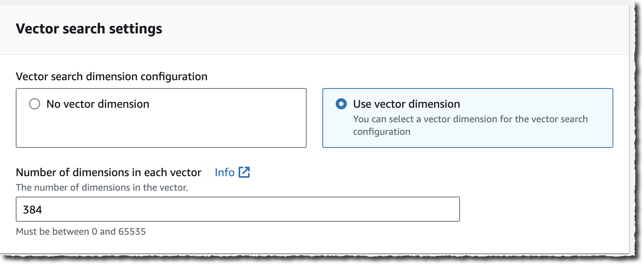This screenshot has width=644, height=265.
Task: Open the Info link for vector dimensions
Action: [224, 172]
